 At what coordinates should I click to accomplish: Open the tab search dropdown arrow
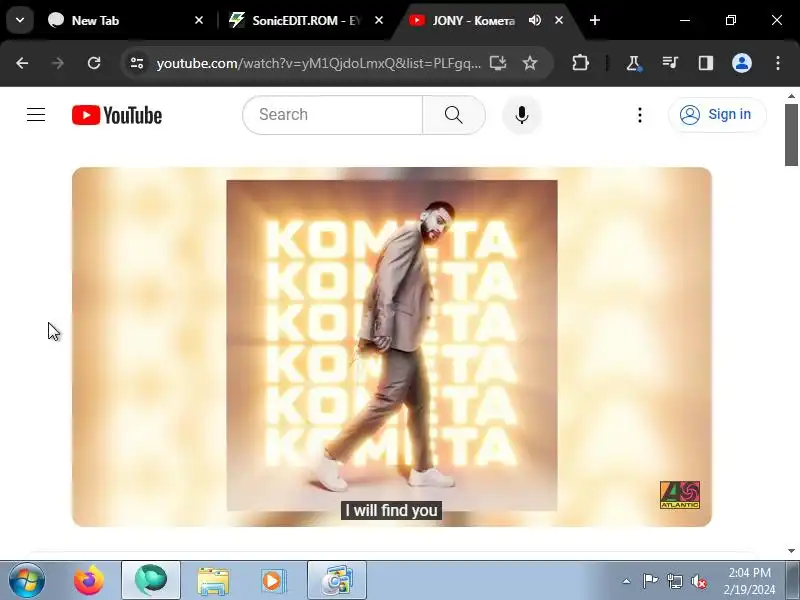(x=20, y=20)
